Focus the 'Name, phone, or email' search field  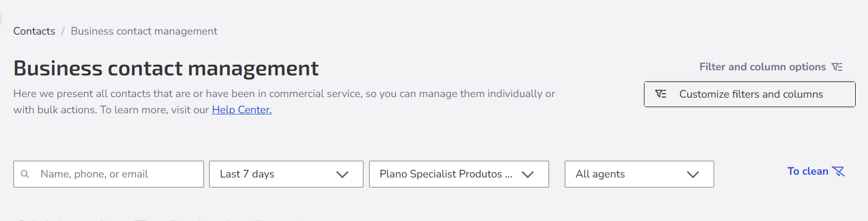pyautogui.click(x=109, y=174)
